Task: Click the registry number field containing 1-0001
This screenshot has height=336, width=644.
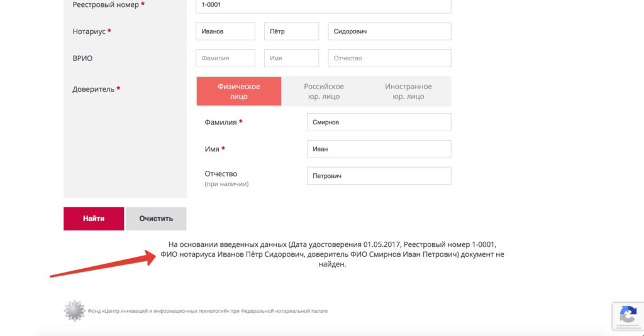Action: point(323,5)
